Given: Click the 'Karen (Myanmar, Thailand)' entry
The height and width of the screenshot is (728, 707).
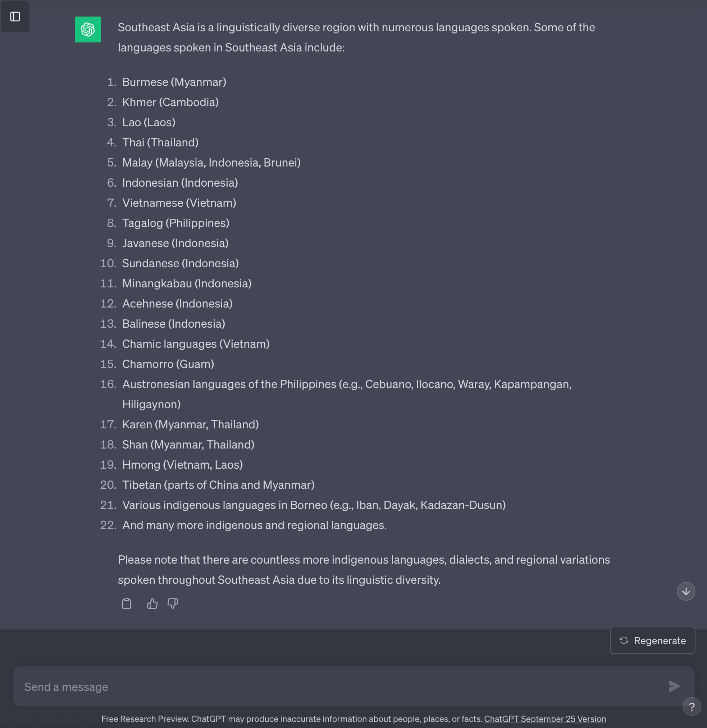Looking at the screenshot, I should [x=191, y=424].
